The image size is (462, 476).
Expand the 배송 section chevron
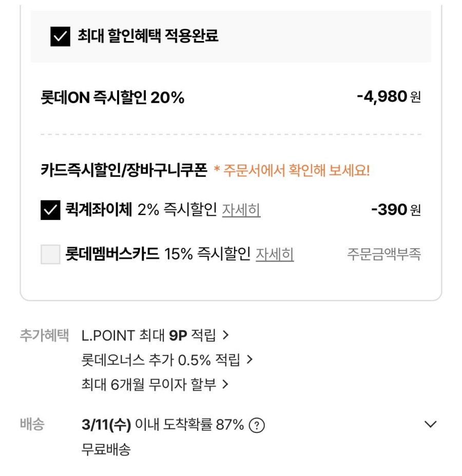click(430, 424)
